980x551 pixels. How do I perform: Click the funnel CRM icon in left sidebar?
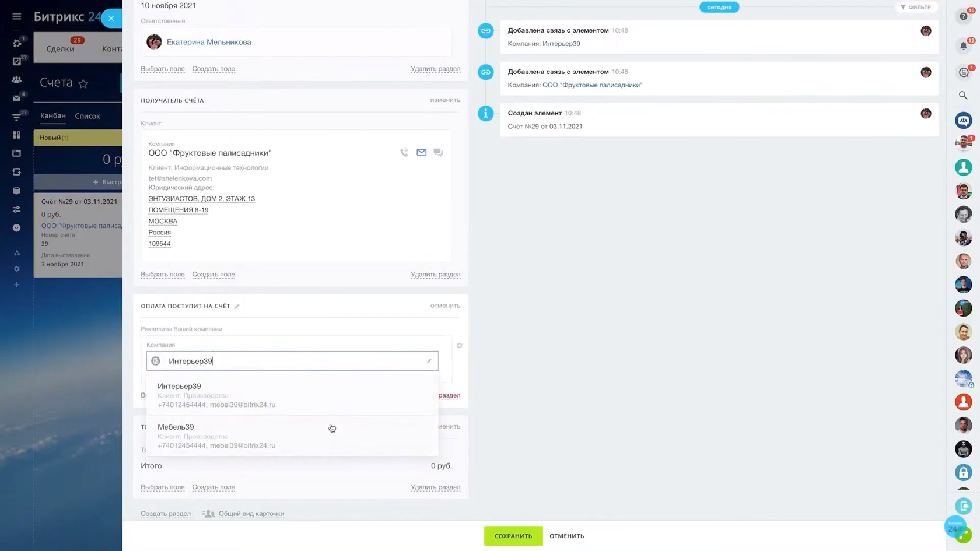click(x=16, y=117)
